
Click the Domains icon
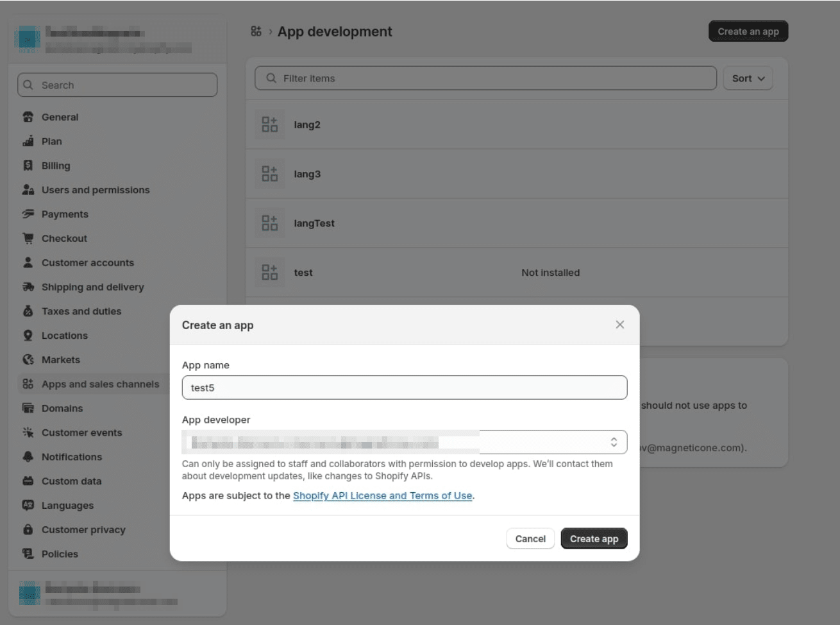[28, 408]
